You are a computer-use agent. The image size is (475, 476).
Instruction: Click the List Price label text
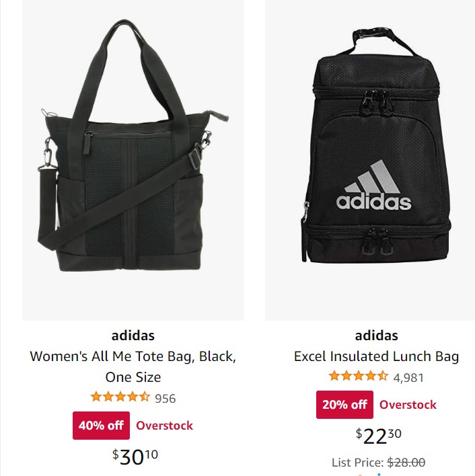pos(358,463)
